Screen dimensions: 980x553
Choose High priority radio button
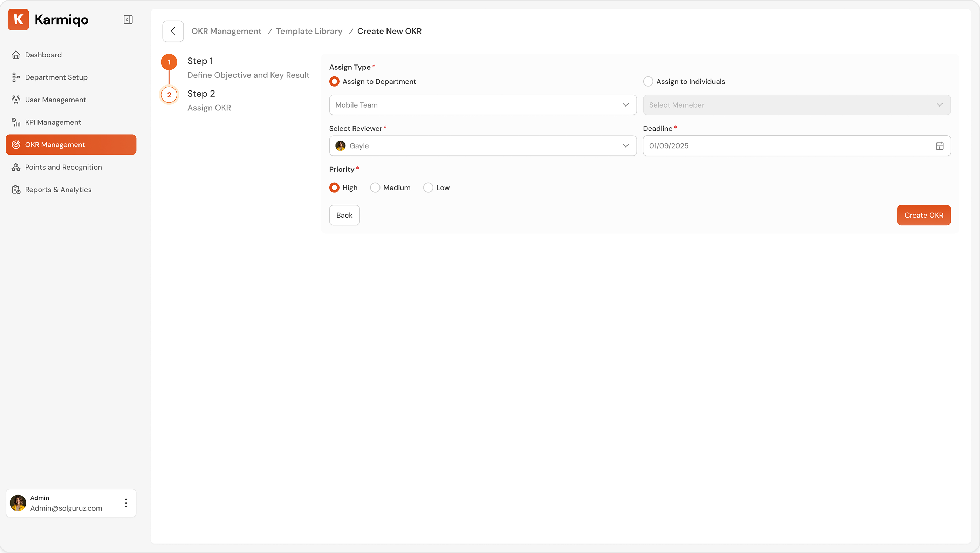point(334,187)
